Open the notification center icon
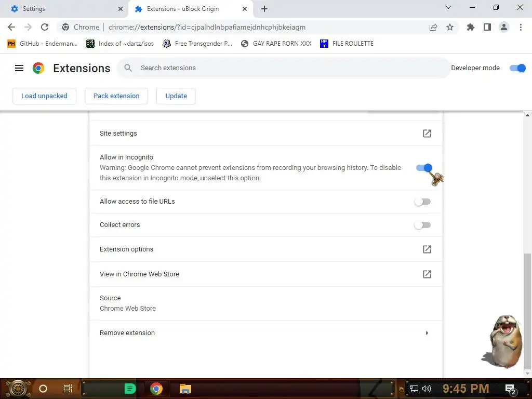 pyautogui.click(x=511, y=389)
